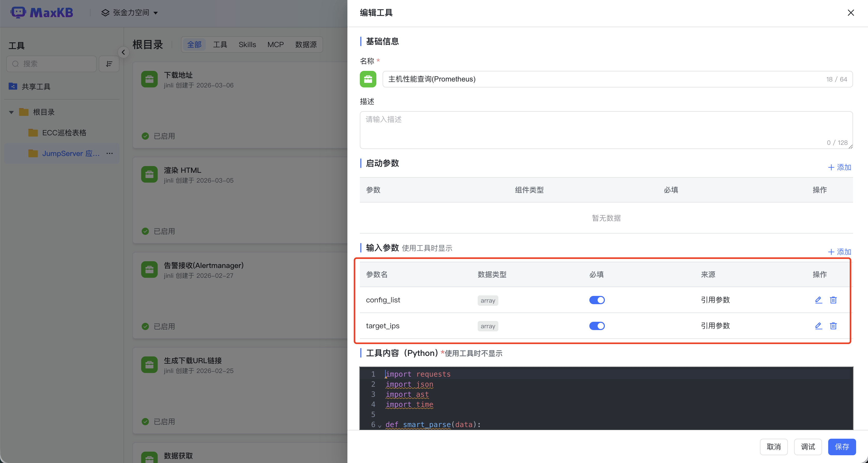Toggle required switch for config_list

point(597,300)
